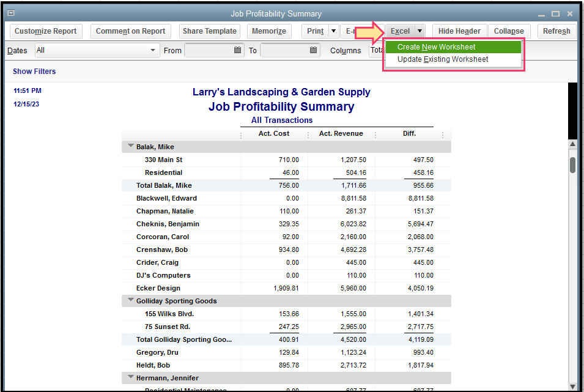The width and height of the screenshot is (584, 392).
Task: Hide the report header
Action: (x=459, y=31)
